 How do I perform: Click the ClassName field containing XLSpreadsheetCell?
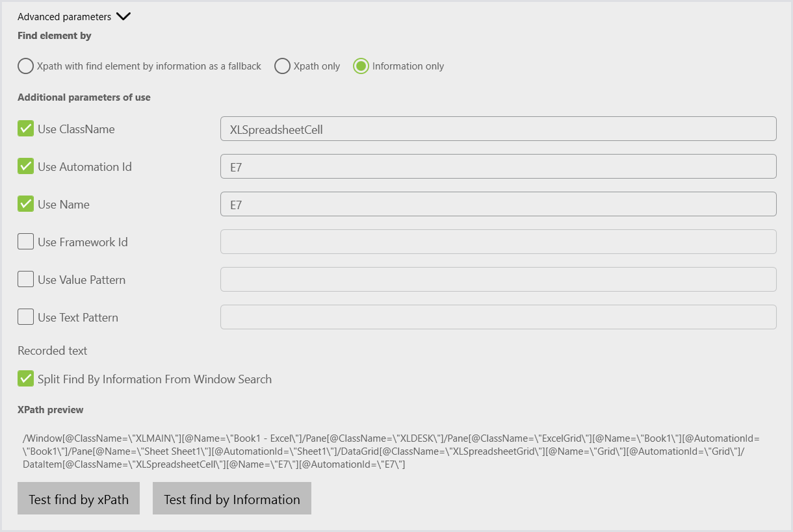coord(499,129)
